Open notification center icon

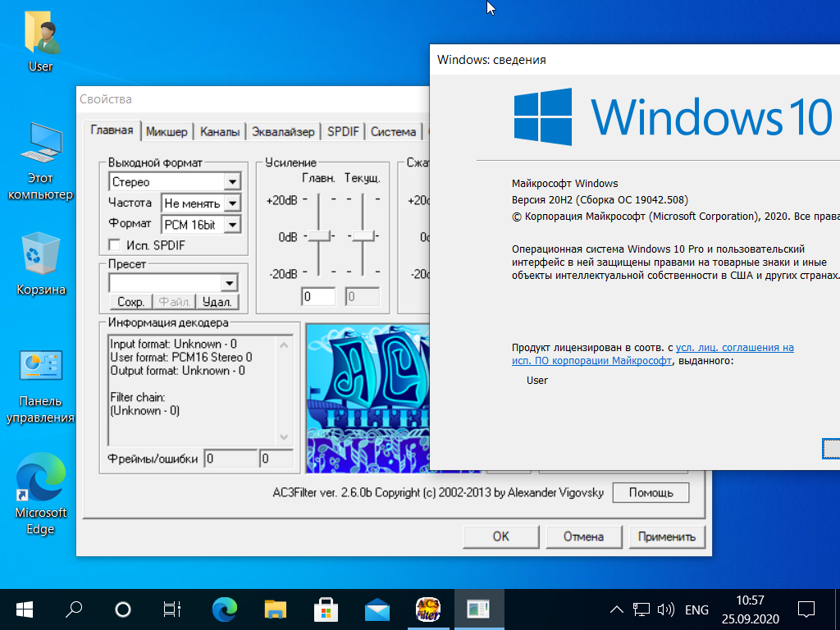pos(806,609)
